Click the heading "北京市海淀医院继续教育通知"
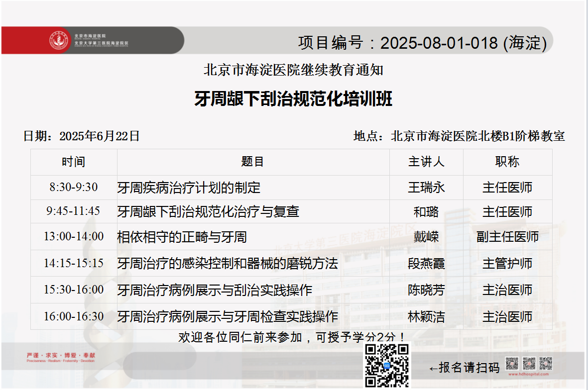 pyautogui.click(x=293, y=70)
